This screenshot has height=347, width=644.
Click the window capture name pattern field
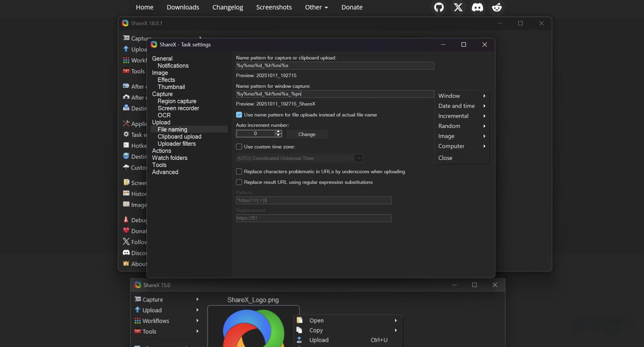click(335, 94)
